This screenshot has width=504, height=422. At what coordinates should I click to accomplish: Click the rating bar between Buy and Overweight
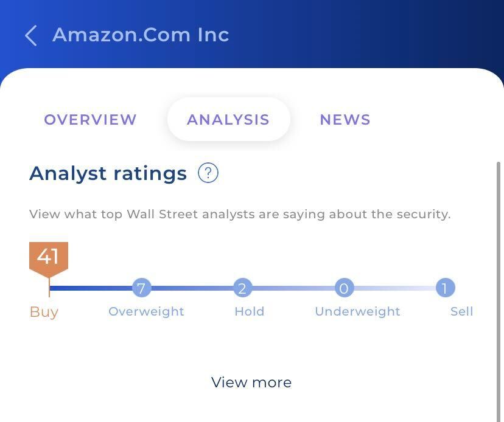[91, 288]
